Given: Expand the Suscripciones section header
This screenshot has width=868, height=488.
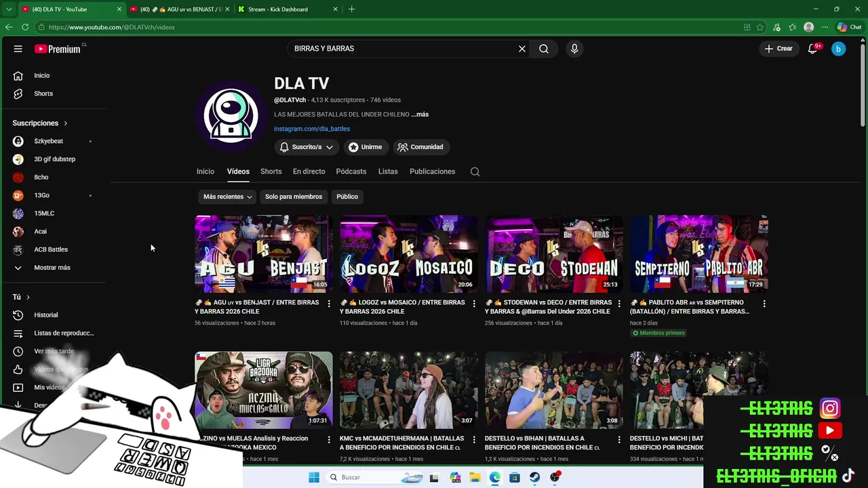Looking at the screenshot, I should tap(40, 123).
